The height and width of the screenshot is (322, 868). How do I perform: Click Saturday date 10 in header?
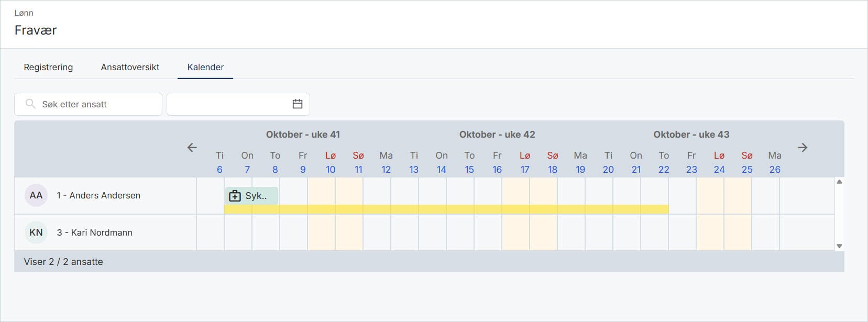[x=331, y=170]
